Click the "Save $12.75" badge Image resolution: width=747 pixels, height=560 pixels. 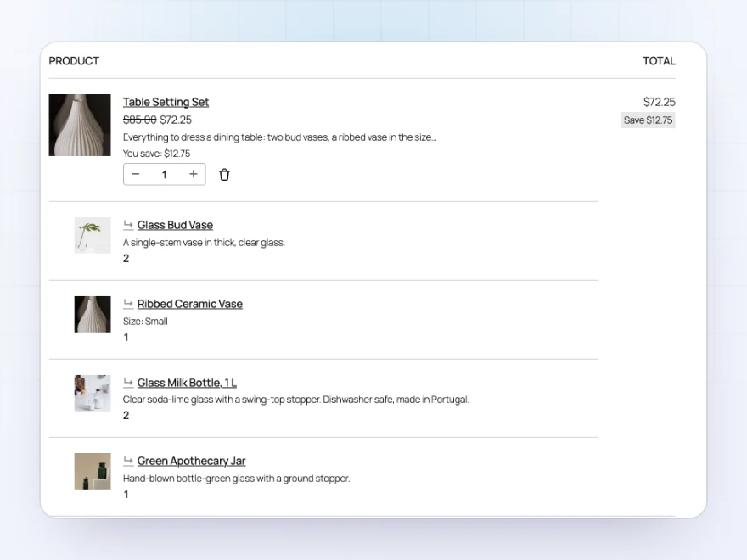point(648,120)
